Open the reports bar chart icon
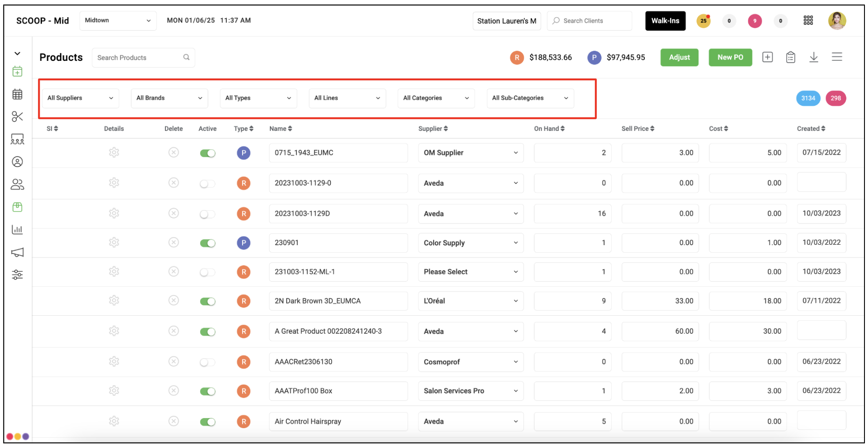 click(17, 229)
